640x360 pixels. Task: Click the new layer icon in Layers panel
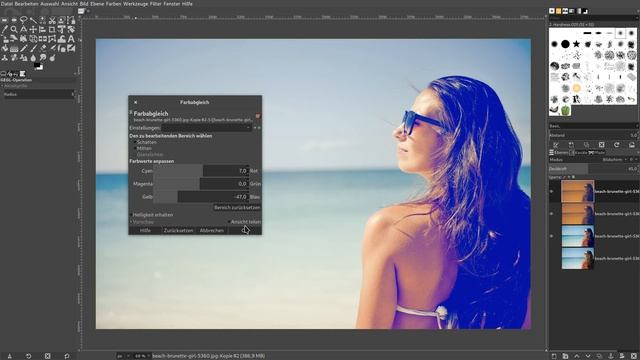pos(554,356)
